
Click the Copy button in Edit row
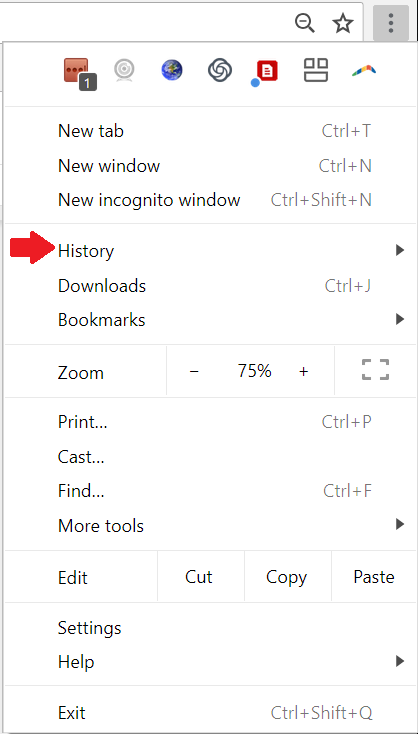click(286, 577)
